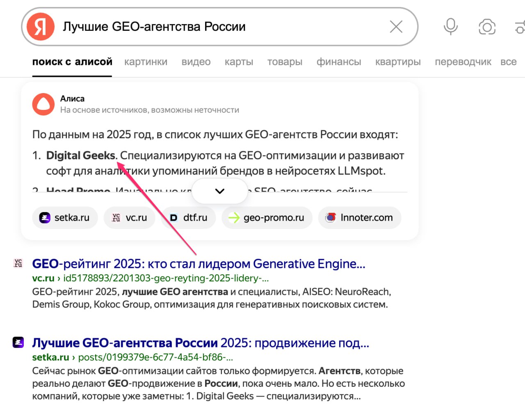The width and height of the screenshot is (525, 420).
Task: Open the все services menu
Action: click(509, 62)
